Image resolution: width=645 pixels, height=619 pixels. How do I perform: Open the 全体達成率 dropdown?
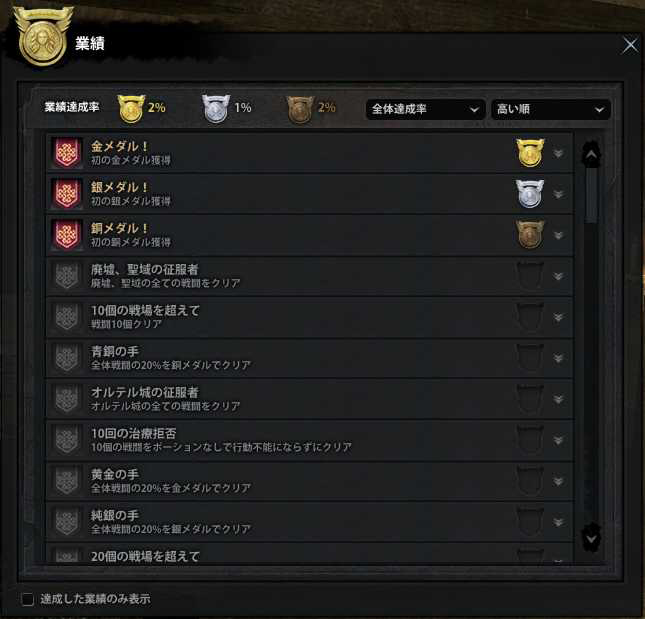point(425,109)
